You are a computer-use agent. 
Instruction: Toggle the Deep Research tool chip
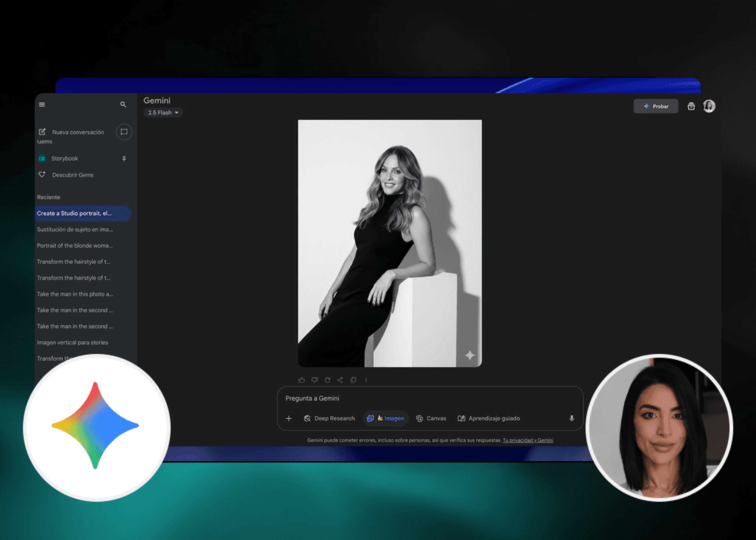click(x=329, y=418)
